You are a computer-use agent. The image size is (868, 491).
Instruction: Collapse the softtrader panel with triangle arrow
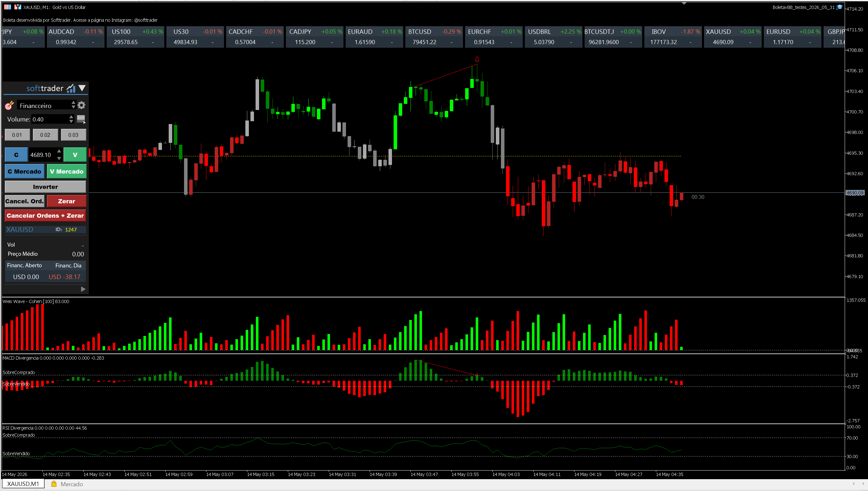tap(82, 88)
